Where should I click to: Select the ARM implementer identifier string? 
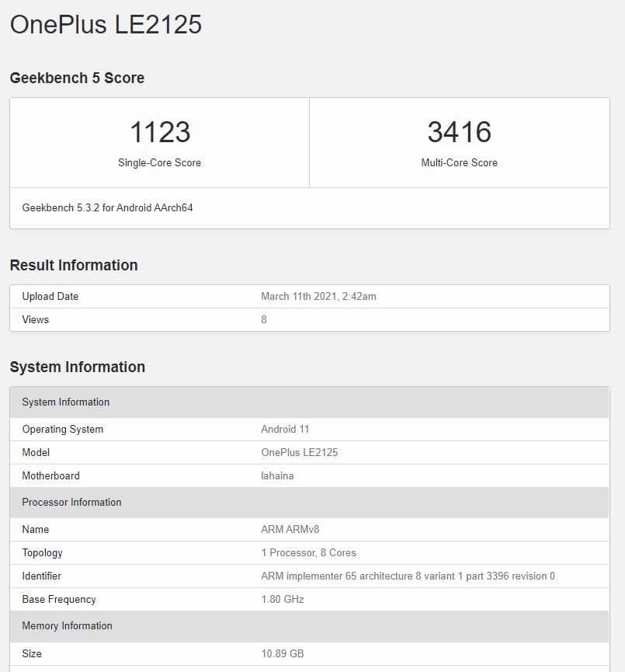point(408,576)
